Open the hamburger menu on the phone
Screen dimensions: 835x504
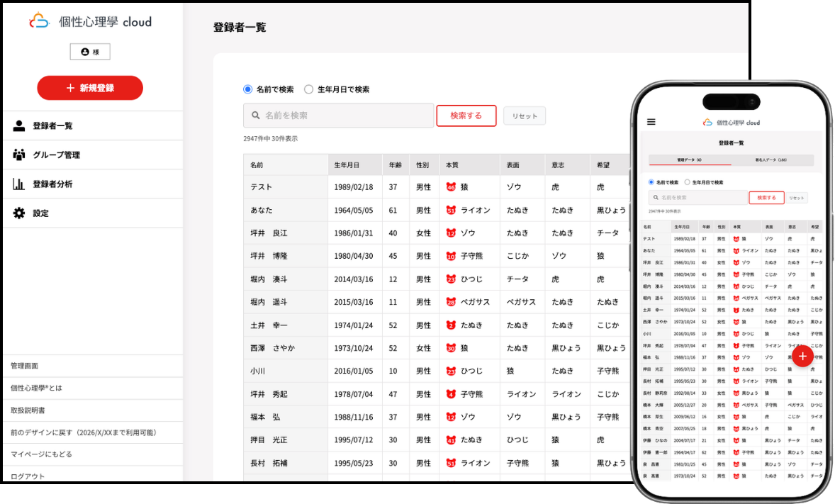click(651, 122)
